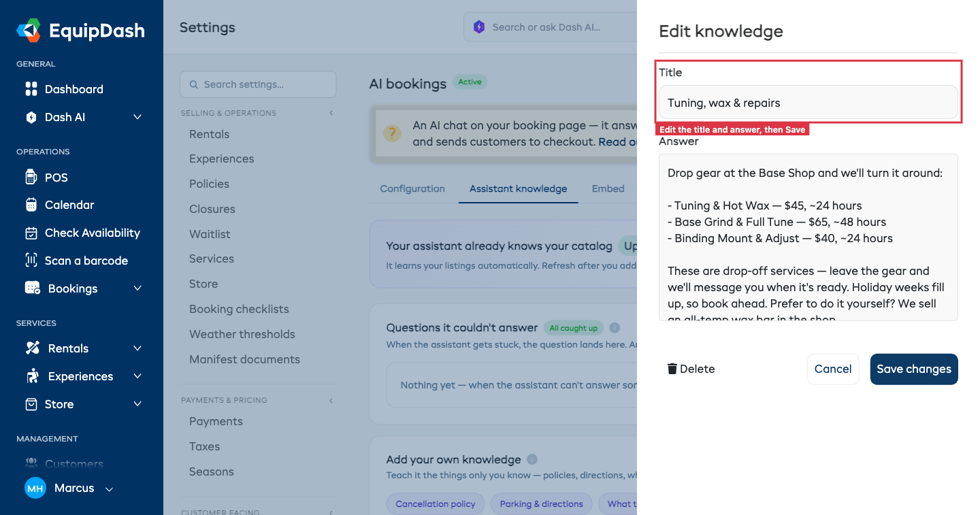980x515 pixels.
Task: Click the Customers item in sidebar
Action: (x=74, y=464)
